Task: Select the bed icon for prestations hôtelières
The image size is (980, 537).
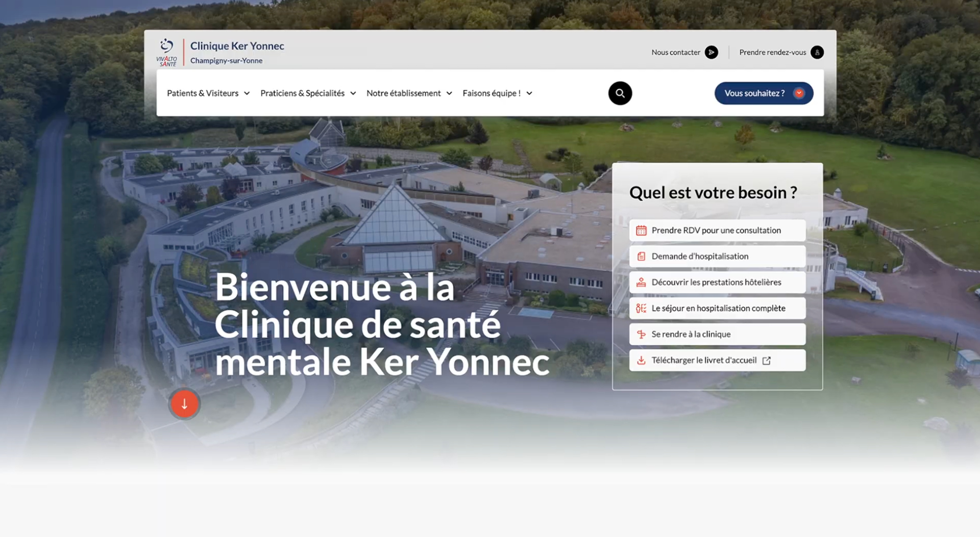Action: pos(642,282)
